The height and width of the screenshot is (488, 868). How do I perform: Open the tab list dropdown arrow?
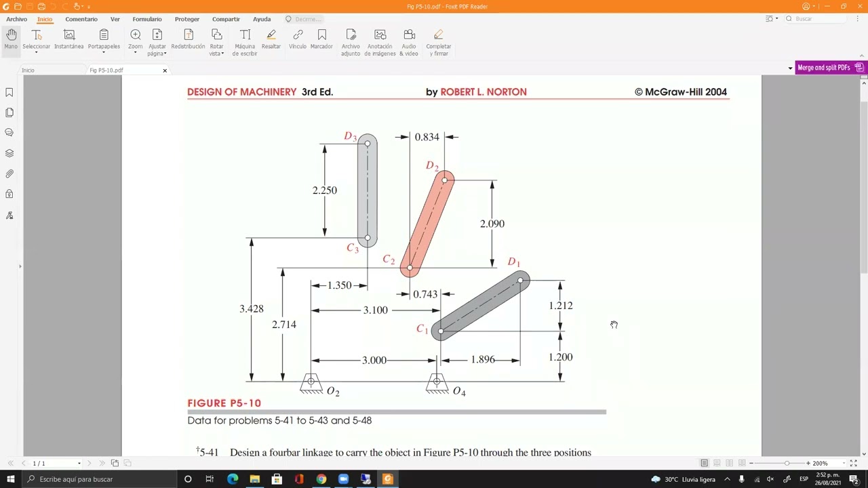tap(790, 68)
